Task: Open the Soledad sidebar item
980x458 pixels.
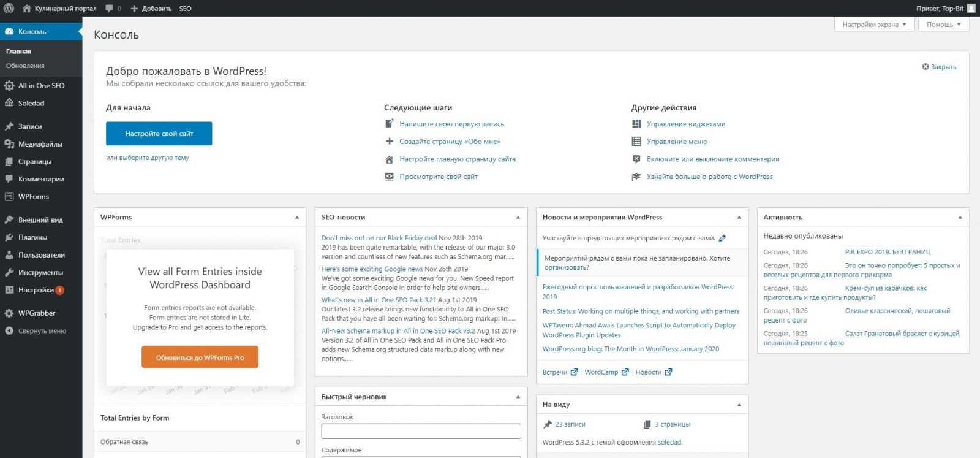Action: point(41,103)
